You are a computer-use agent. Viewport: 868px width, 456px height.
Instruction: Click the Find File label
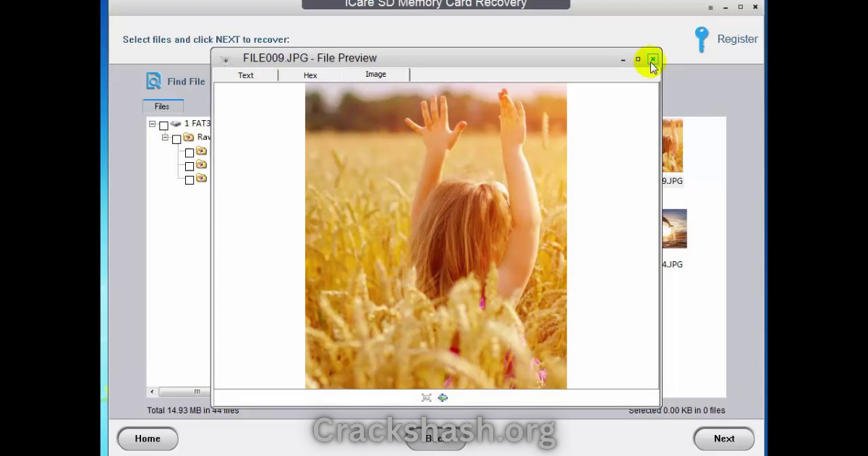[186, 82]
